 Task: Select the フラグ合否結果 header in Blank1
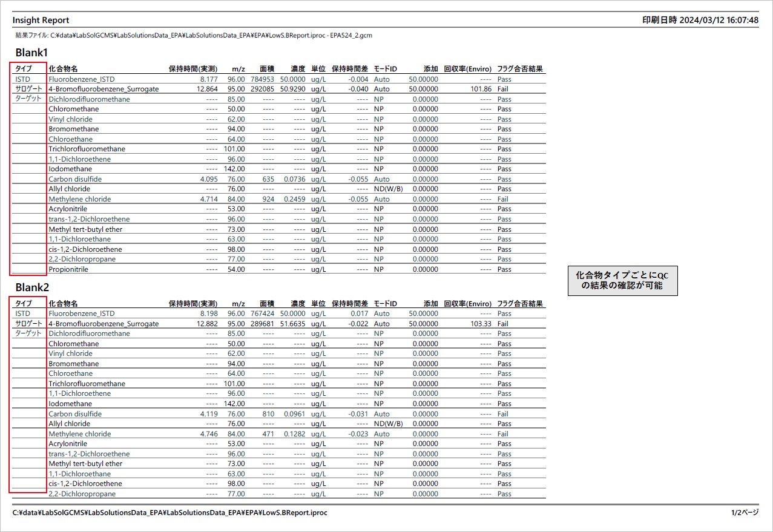click(x=520, y=69)
